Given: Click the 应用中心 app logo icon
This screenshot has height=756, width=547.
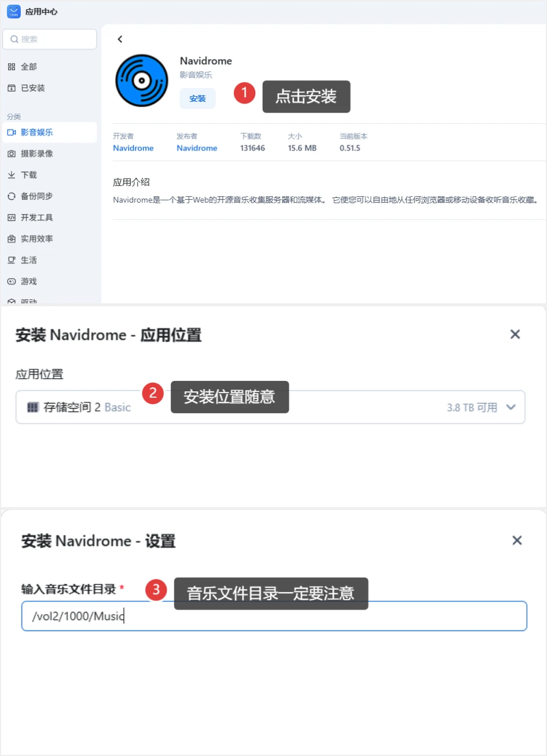Looking at the screenshot, I should click(14, 12).
